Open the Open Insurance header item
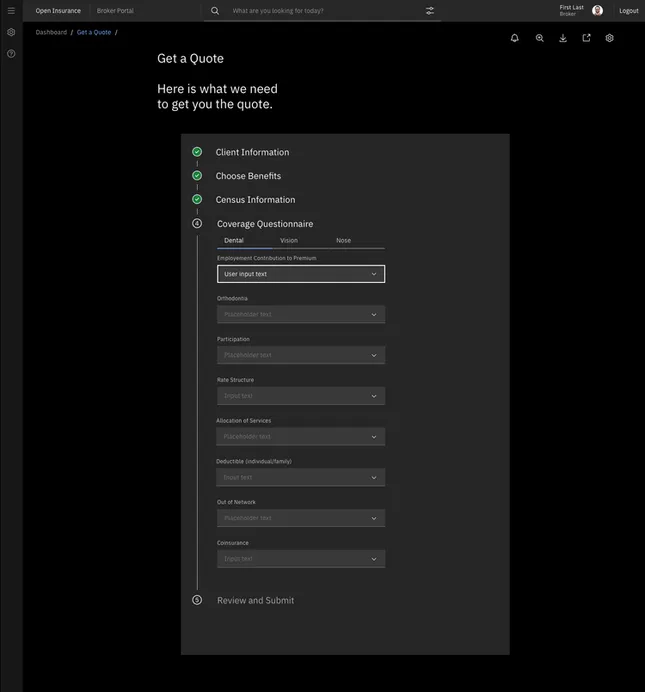 click(58, 11)
